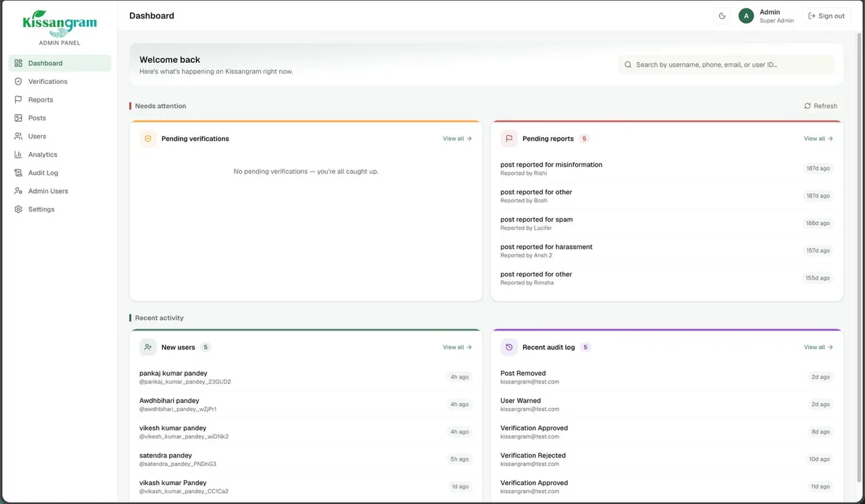Image resolution: width=865 pixels, height=504 pixels.
Task: Open the 8d ago Verification Approved entry
Action: pos(667,432)
